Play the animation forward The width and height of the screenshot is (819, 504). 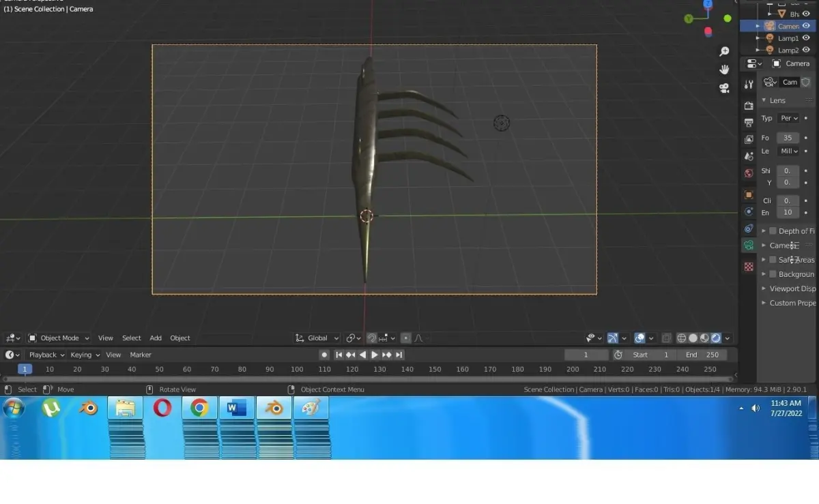(374, 355)
